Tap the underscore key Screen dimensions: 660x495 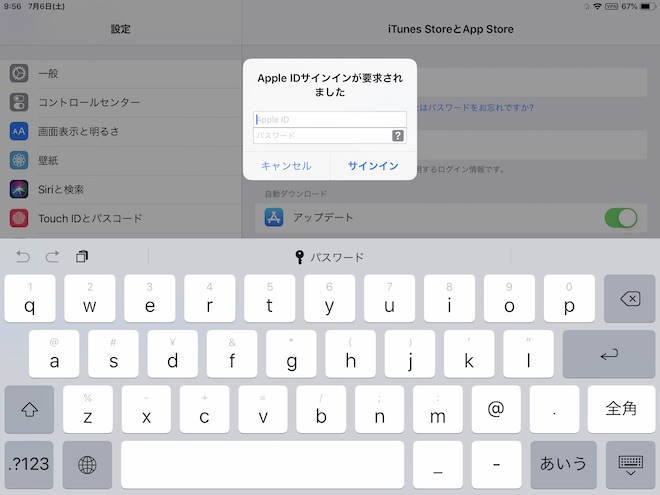coord(438,465)
